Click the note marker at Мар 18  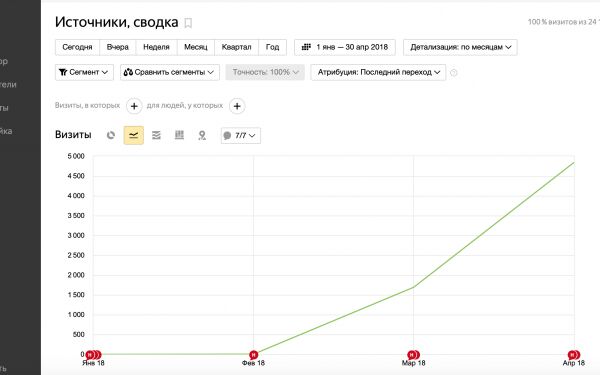(413, 355)
